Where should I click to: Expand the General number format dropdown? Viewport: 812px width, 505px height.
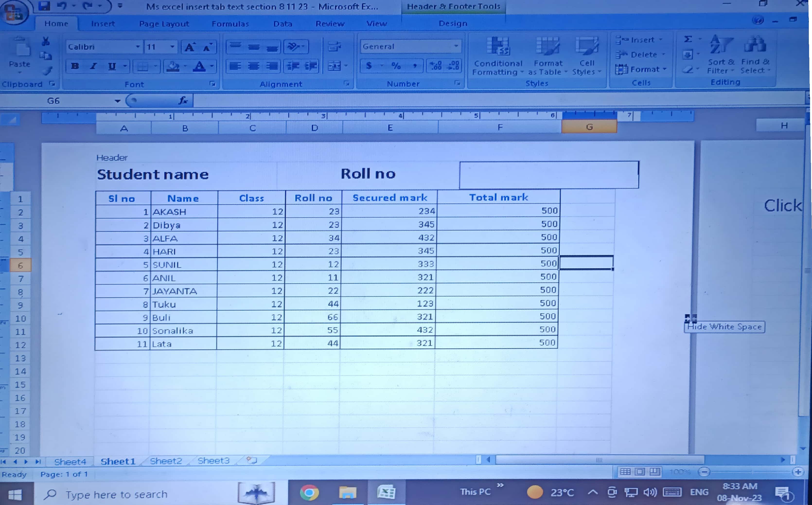coord(456,46)
